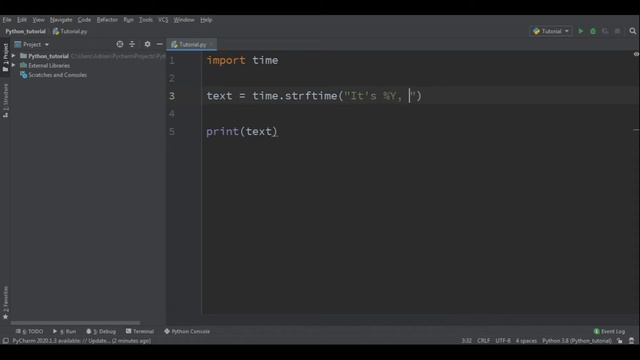
Task: Open the Event Log
Action: point(609,331)
